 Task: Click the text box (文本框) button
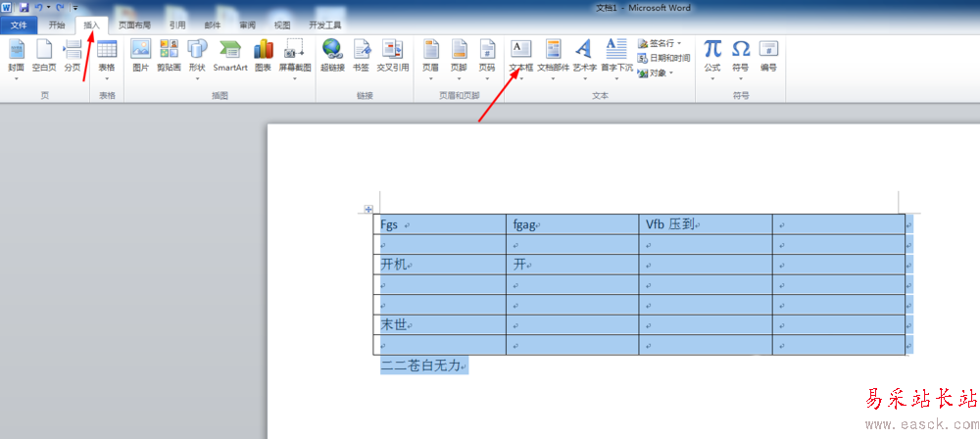click(520, 58)
